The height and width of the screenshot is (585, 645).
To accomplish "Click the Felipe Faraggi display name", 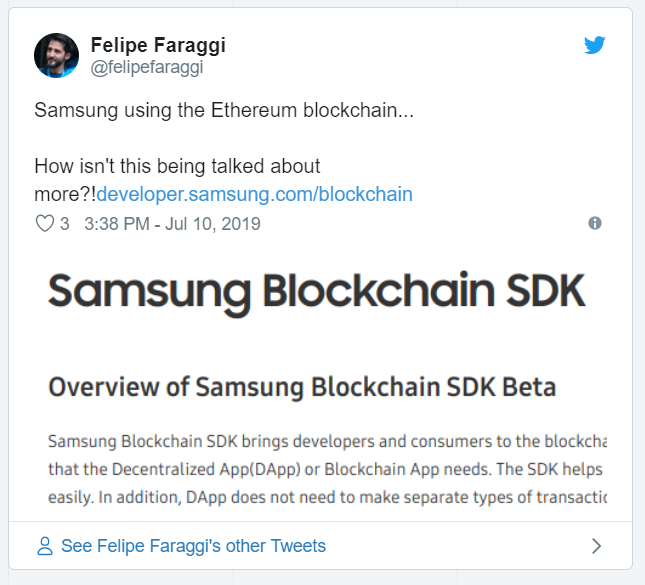I will coord(158,45).
